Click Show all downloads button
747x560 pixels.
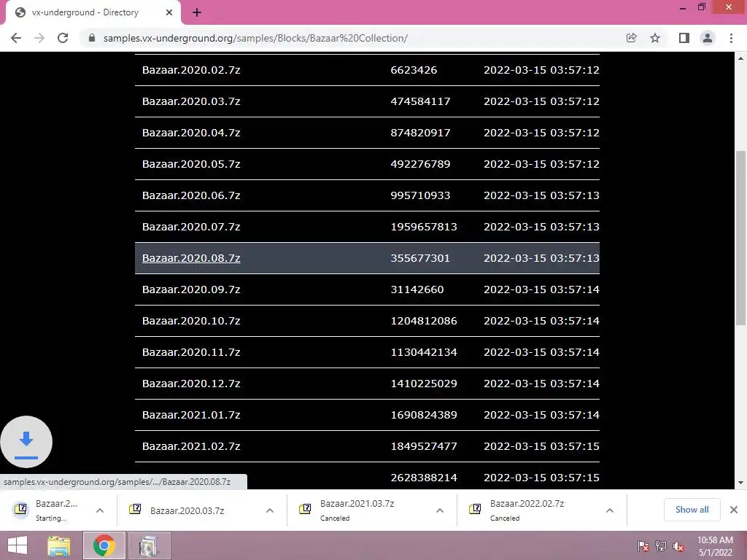point(692,510)
